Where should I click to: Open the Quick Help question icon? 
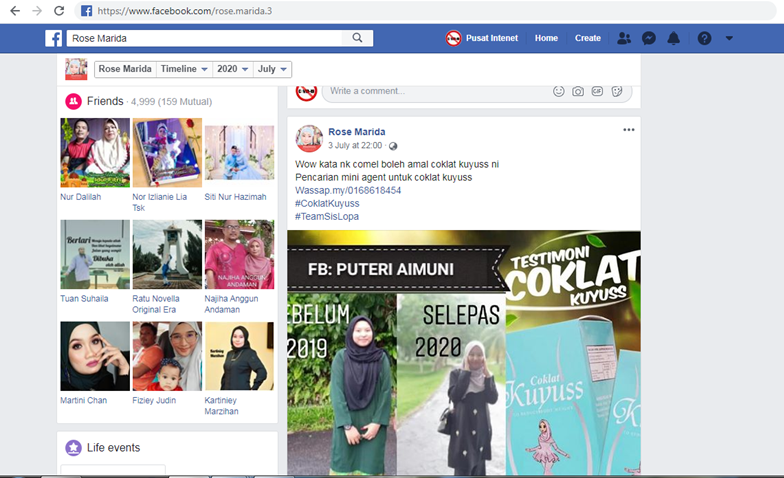tap(704, 38)
